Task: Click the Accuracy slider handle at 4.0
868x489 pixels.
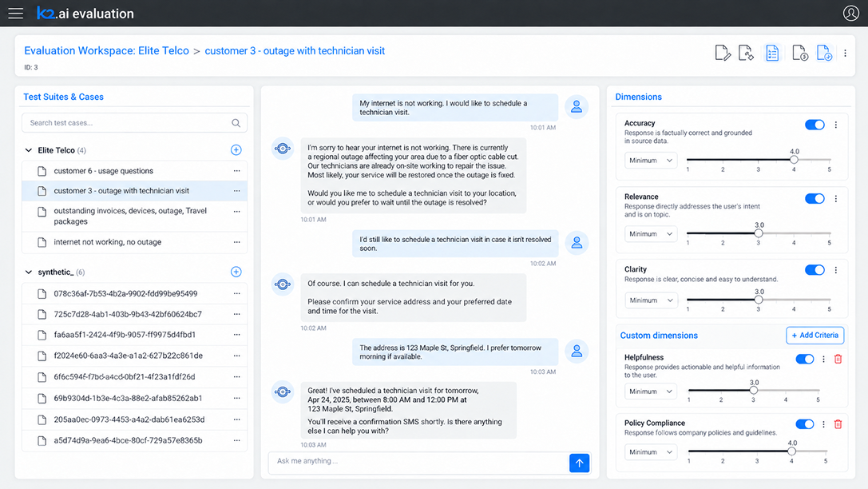Action: click(794, 160)
